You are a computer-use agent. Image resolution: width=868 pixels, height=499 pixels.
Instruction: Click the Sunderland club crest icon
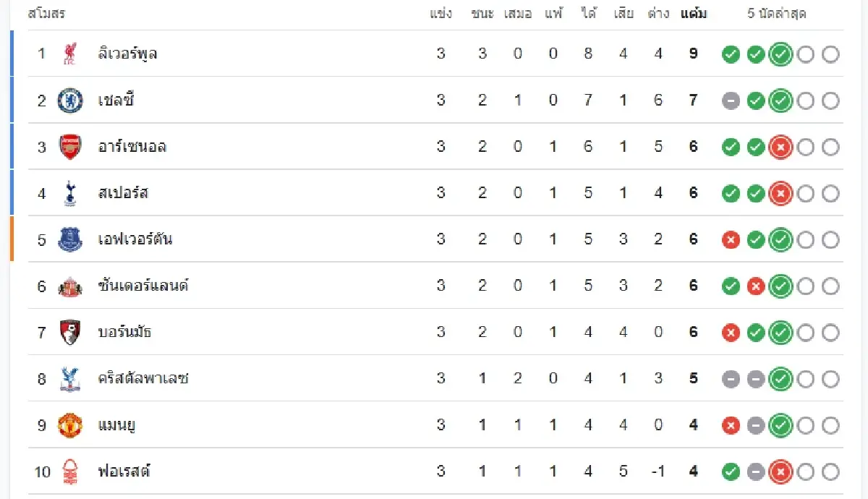click(x=70, y=286)
